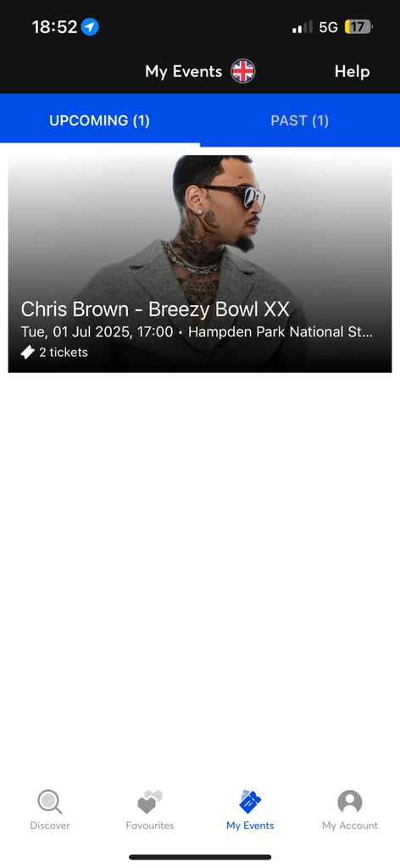
Task: Open the Favourites hearts icon
Action: click(150, 802)
